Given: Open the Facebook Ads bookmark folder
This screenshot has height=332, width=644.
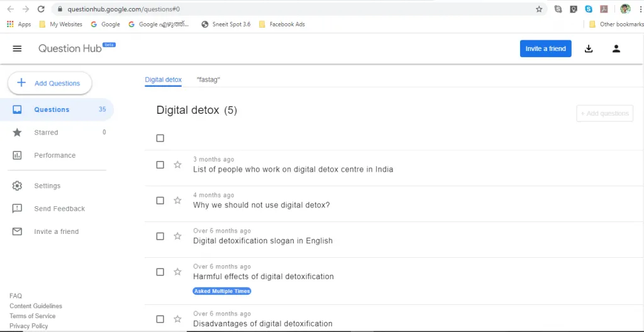Looking at the screenshot, I should tap(282, 25).
